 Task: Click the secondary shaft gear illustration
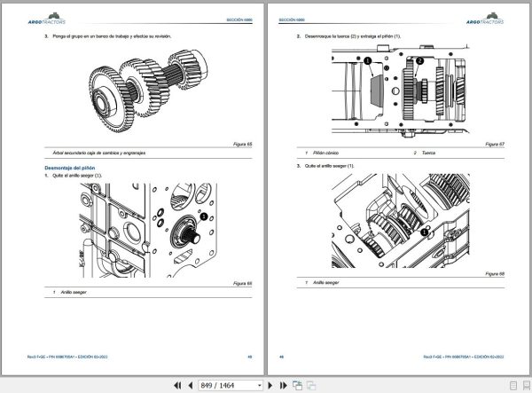tap(148, 90)
